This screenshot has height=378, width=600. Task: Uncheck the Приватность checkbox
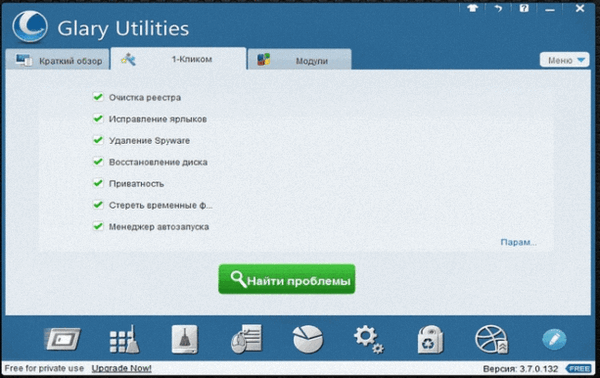point(98,183)
